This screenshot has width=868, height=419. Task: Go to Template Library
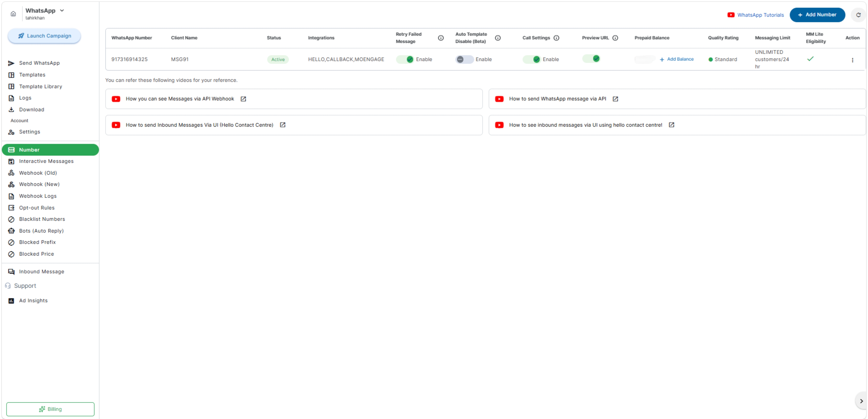point(40,86)
